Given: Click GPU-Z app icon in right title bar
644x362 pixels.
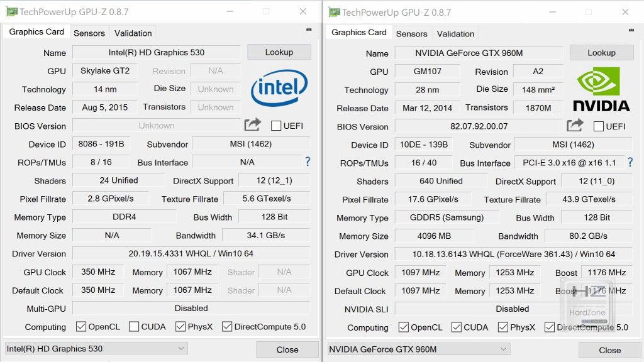Looking at the screenshot, I should [x=334, y=13].
